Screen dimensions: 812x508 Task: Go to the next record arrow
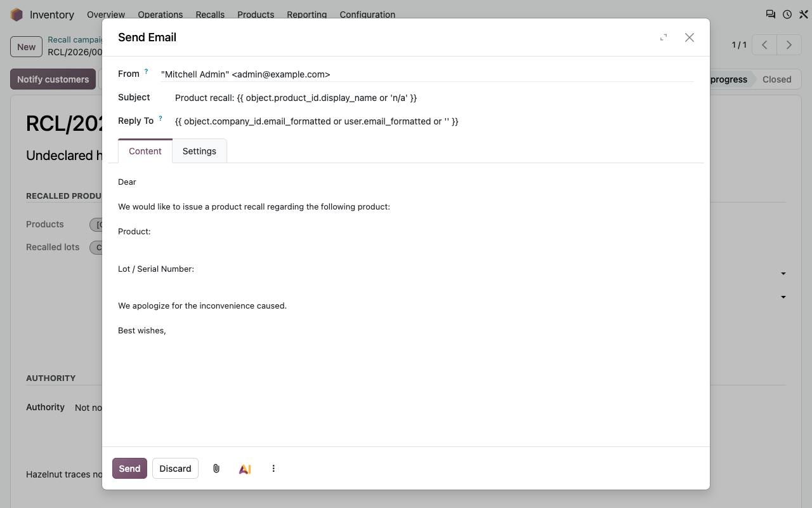pos(789,45)
